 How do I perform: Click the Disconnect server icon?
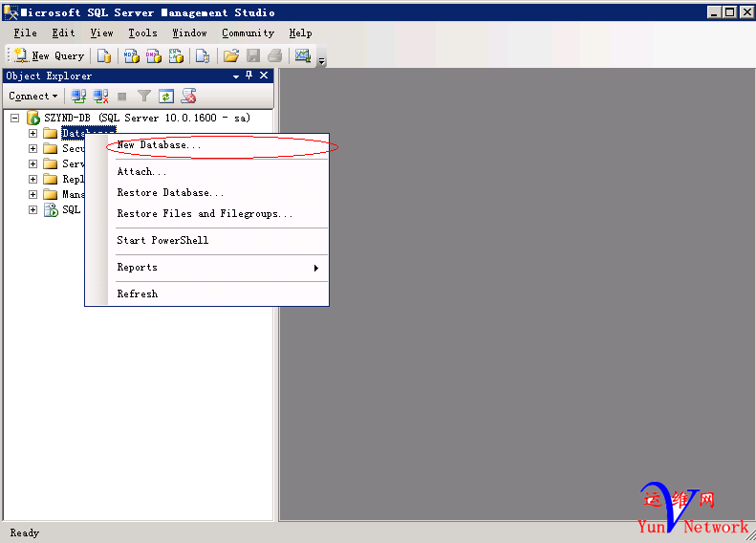(100, 96)
